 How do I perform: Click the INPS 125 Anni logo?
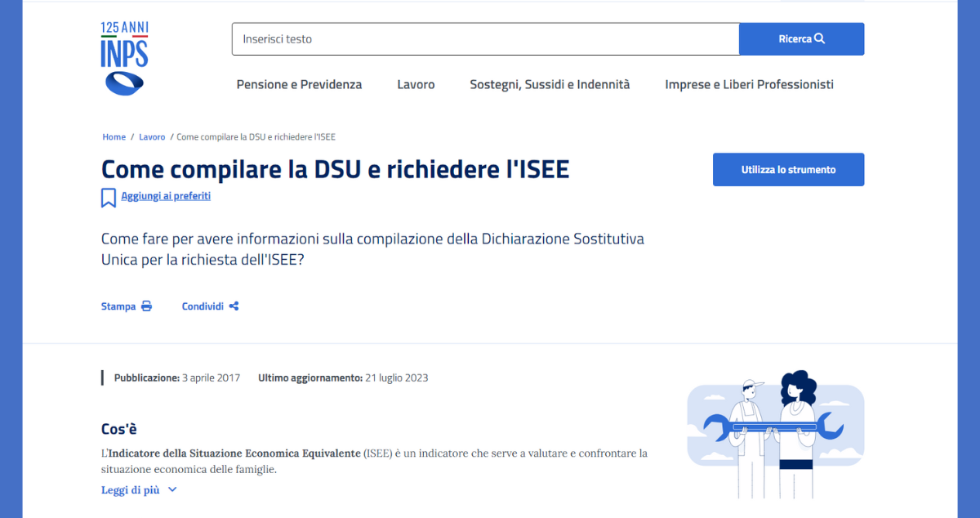122,57
